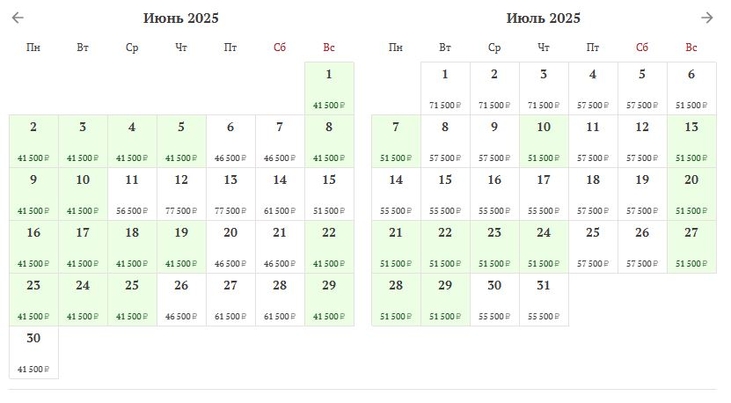This screenshot has width=731, height=403.
Task: Select July 1 priced 71 500 ₽
Action: coord(445,89)
